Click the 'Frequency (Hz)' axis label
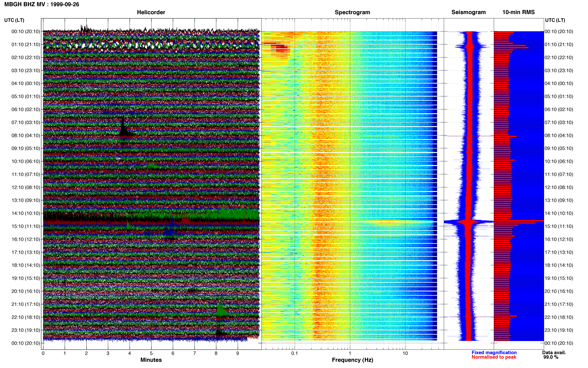The height and width of the screenshot is (368, 588). pos(352,360)
